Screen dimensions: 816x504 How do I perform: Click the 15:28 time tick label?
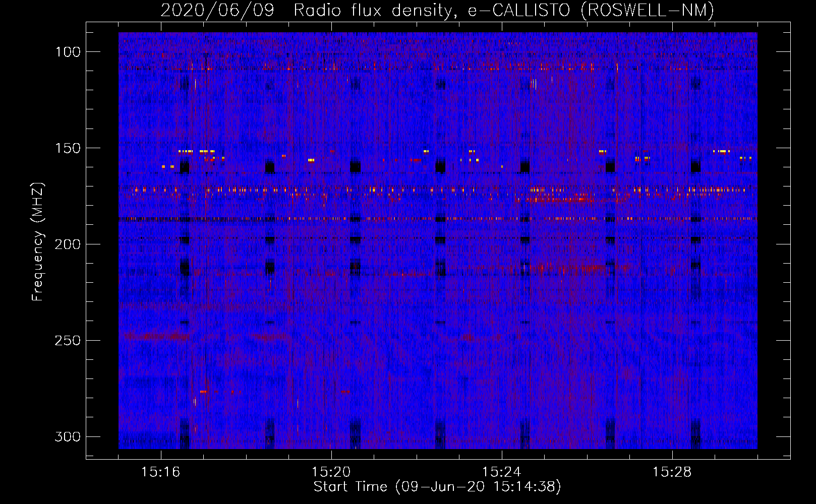[x=672, y=472]
